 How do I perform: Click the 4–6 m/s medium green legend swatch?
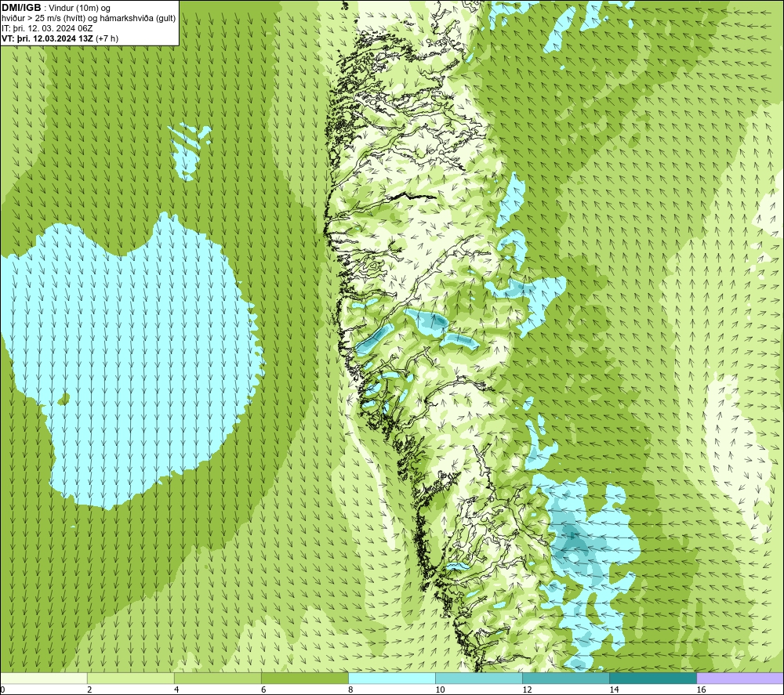[218, 678]
